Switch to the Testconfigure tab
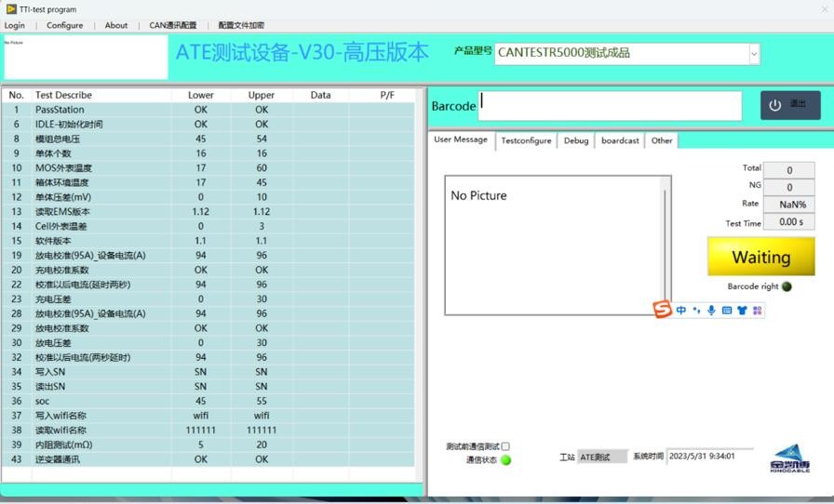The height and width of the screenshot is (504, 834). 526,140
